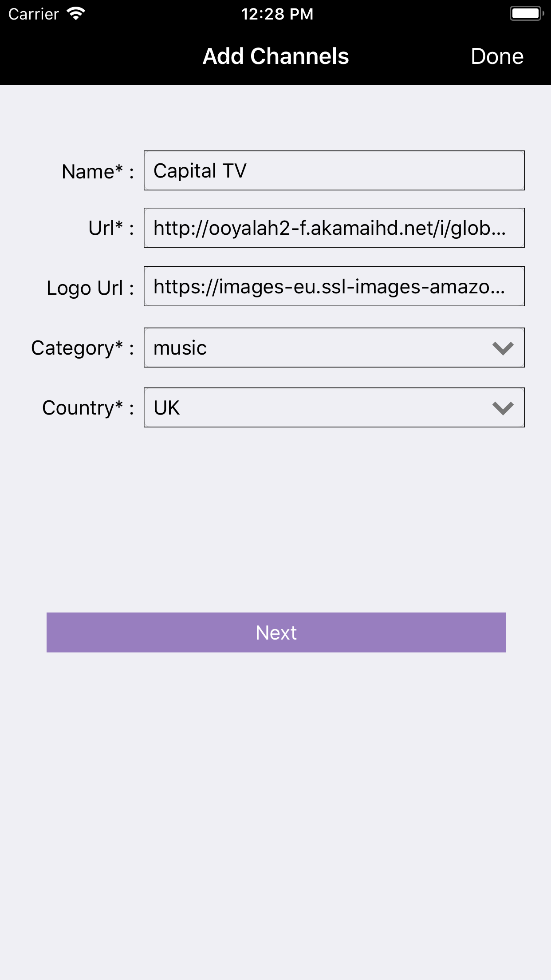Focus the Name field containing Capital TV
The image size is (551, 980).
pos(334,170)
